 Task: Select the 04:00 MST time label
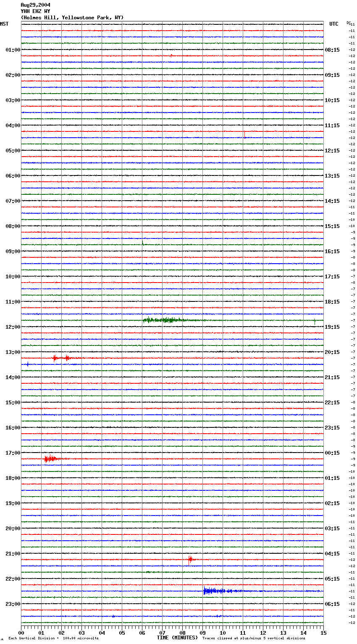pos(13,126)
